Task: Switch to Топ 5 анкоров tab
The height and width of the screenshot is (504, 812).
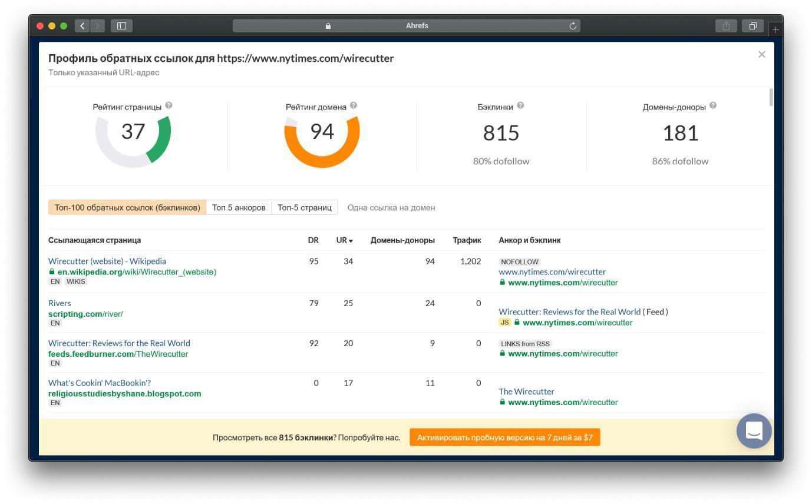Action: point(239,207)
